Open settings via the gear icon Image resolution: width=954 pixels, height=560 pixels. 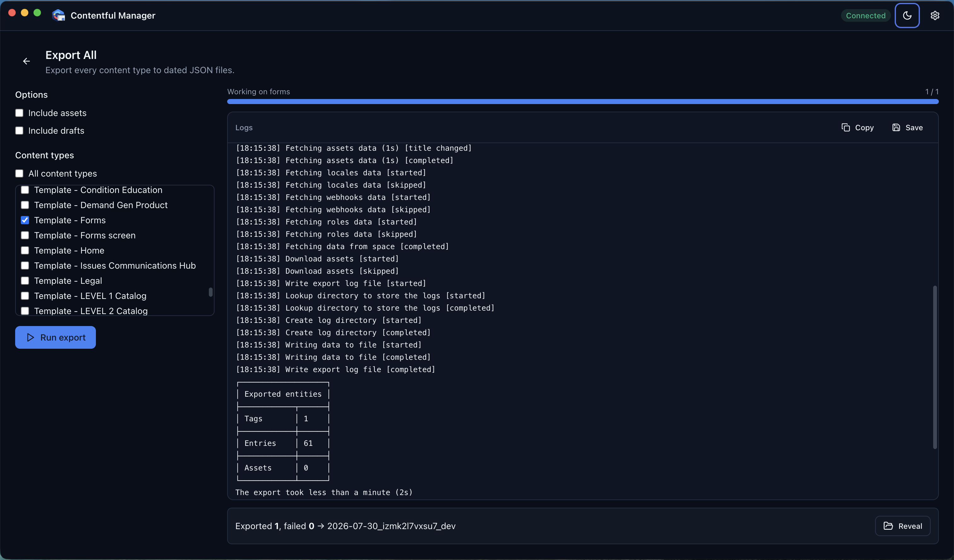pos(935,15)
